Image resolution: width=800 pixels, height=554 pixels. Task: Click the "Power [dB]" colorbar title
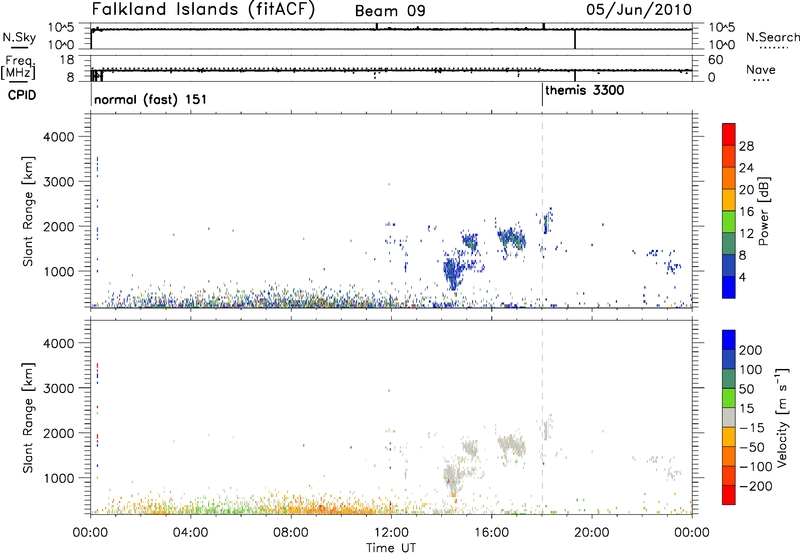coord(763,211)
